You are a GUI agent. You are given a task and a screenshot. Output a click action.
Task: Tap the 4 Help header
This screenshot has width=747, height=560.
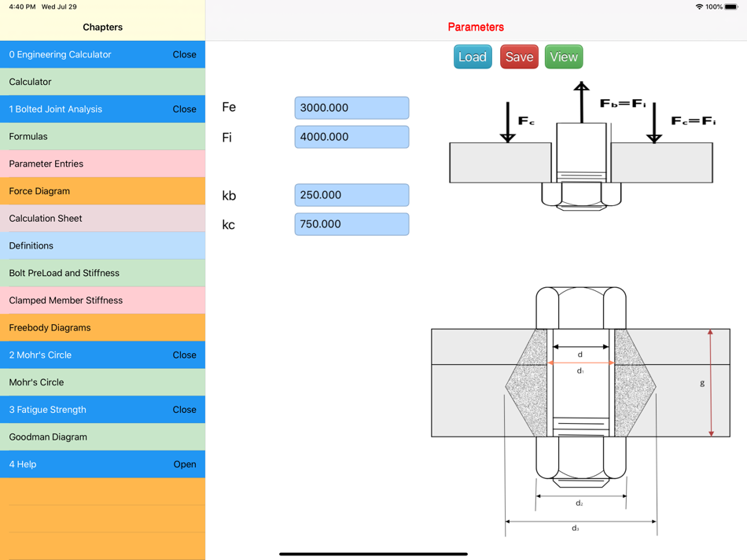tap(102, 464)
